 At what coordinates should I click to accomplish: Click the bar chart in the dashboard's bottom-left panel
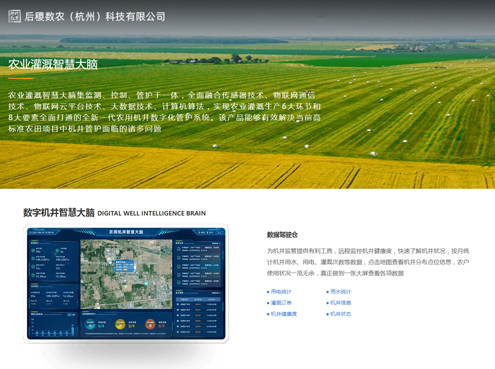coord(53,327)
